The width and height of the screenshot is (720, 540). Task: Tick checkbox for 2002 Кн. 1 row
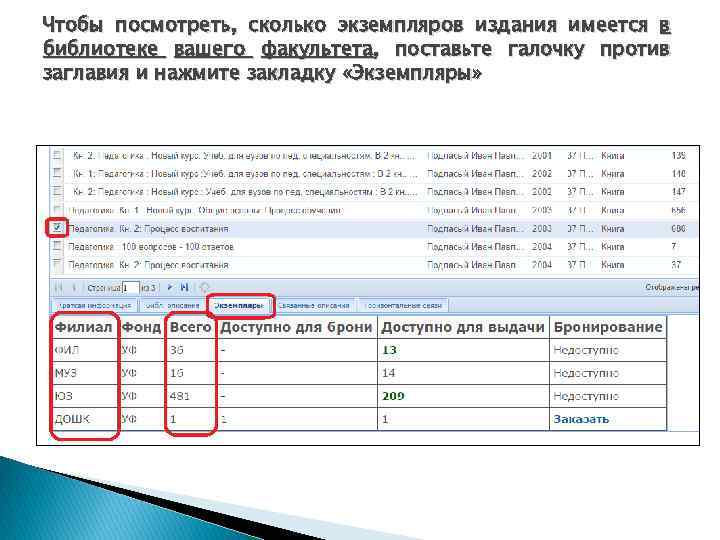pos(57,173)
